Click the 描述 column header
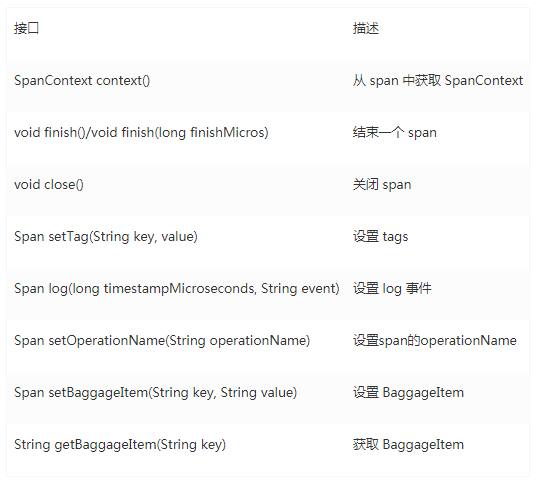 point(366,28)
